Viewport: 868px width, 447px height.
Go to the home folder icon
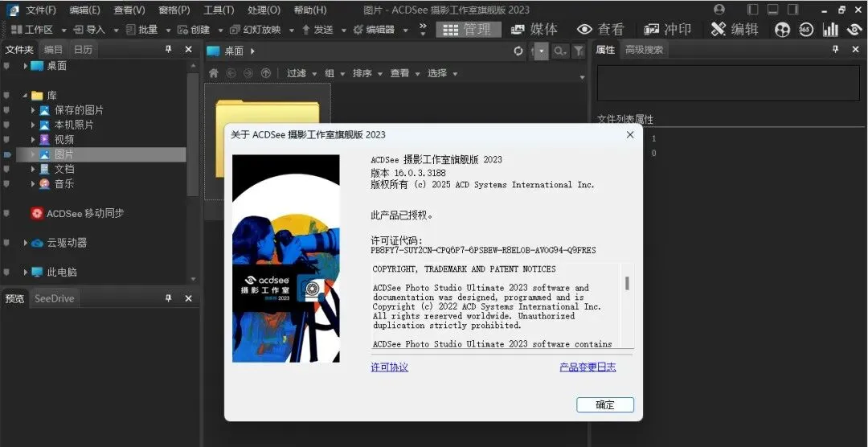(x=214, y=73)
